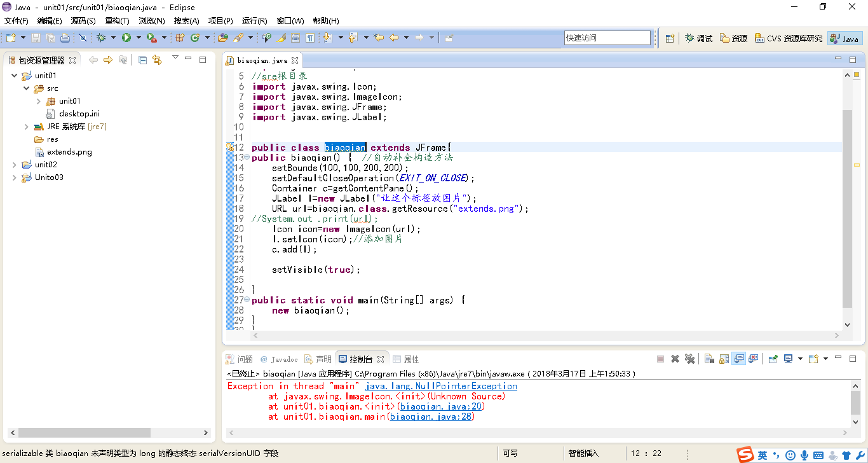Screen dimensions: 868x463
Task: Click the biaoqian.java:20 stack trace link
Action: pyautogui.click(x=442, y=406)
